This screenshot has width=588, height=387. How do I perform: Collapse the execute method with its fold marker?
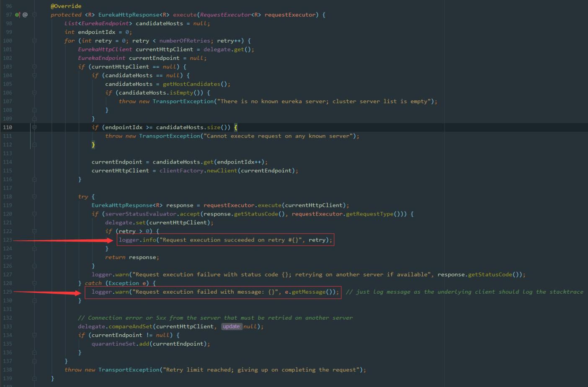34,15
